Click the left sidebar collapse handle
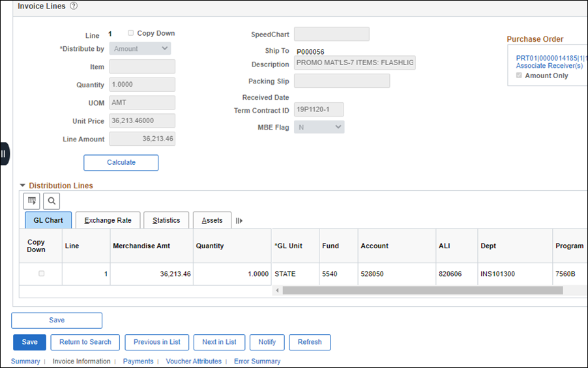The width and height of the screenshot is (588, 368). pos(4,154)
